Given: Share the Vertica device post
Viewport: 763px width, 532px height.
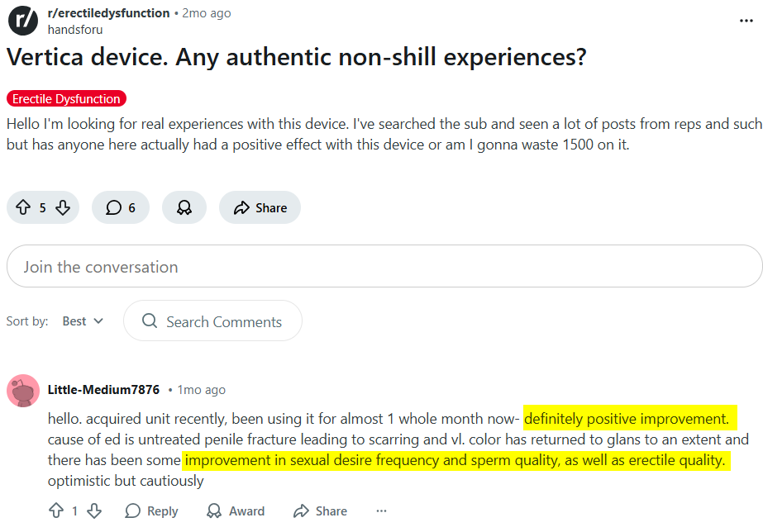Looking at the screenshot, I should [260, 207].
